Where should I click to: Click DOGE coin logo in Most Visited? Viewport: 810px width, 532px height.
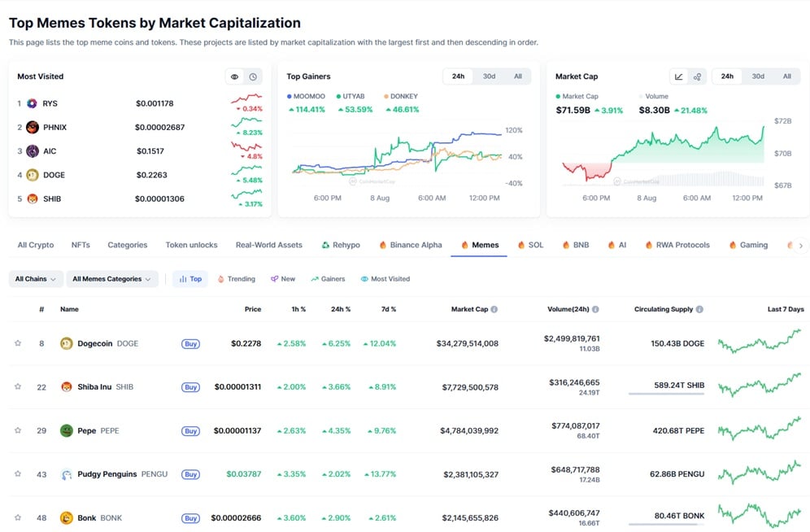click(x=32, y=175)
